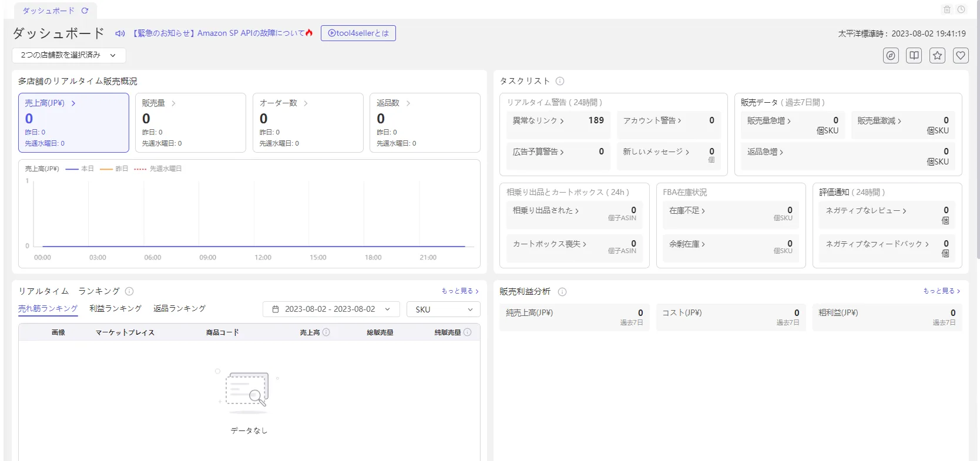
Task: Toggle 昨日 legend in sales chart
Action: click(x=114, y=169)
